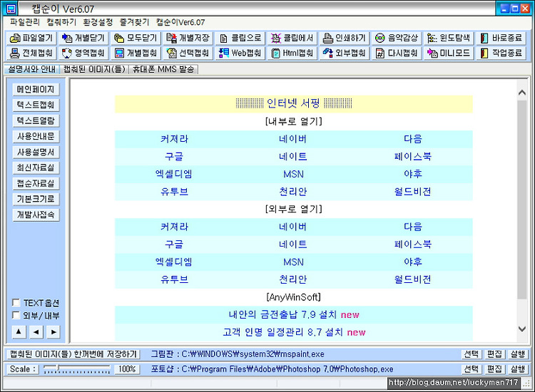This screenshot has width=535, height=392.
Task: Click 편집 button for 포토샵 path
Action: (x=494, y=369)
